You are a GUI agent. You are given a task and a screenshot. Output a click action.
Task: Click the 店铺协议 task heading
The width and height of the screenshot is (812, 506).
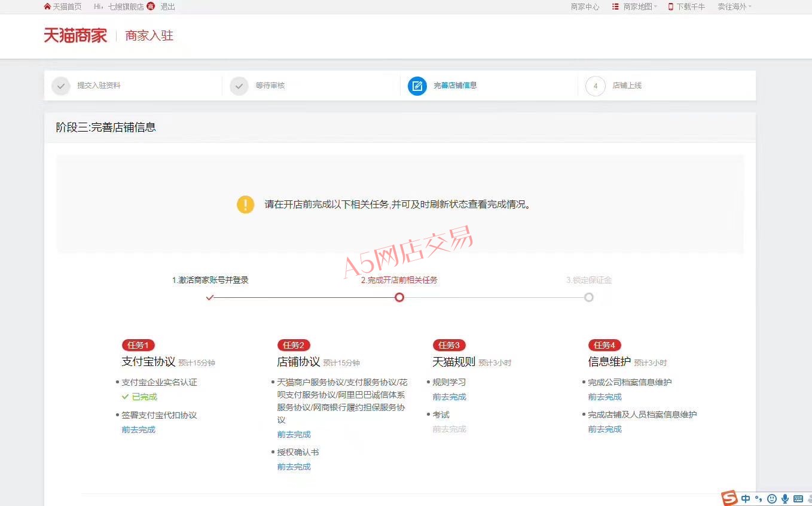tap(298, 362)
